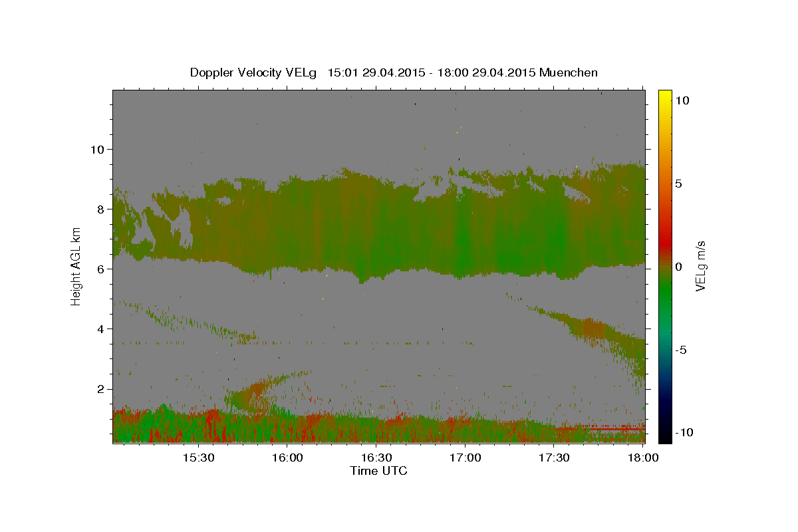The width and height of the screenshot is (798, 532).
Task: Pick the yellow top of the colorbar
Action: [664, 95]
